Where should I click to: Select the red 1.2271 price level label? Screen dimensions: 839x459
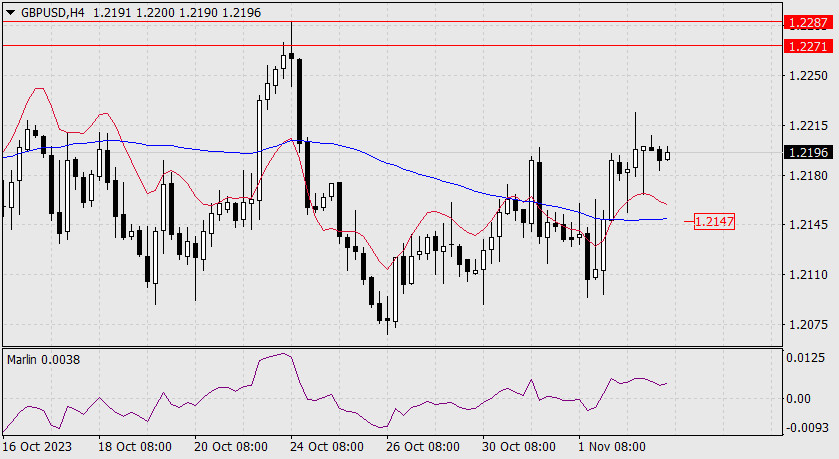(809, 47)
